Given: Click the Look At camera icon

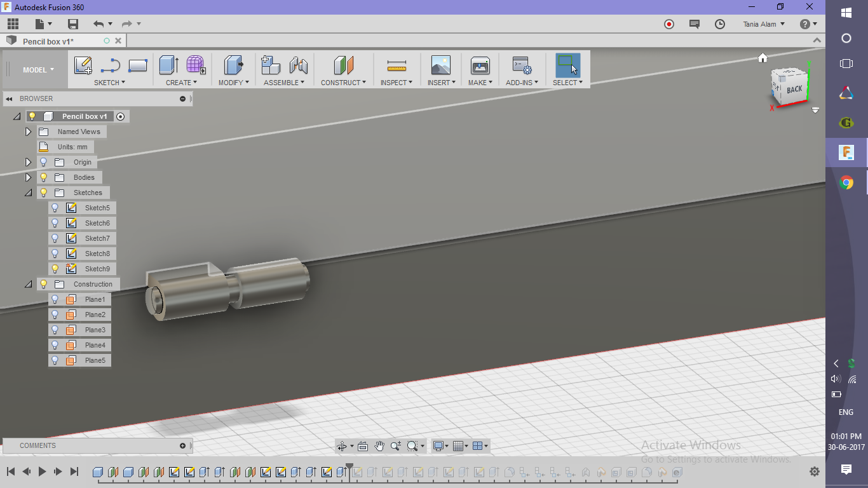Looking at the screenshot, I should pyautogui.click(x=363, y=446).
